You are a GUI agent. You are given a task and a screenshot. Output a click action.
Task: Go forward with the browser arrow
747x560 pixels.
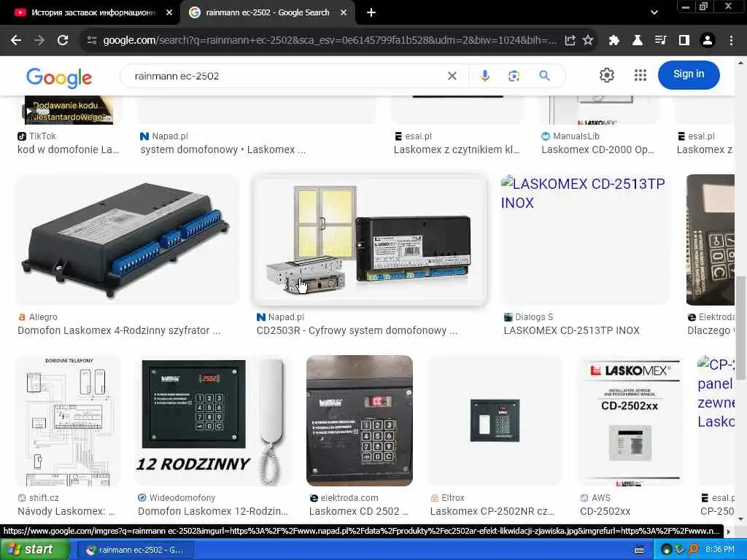click(39, 41)
